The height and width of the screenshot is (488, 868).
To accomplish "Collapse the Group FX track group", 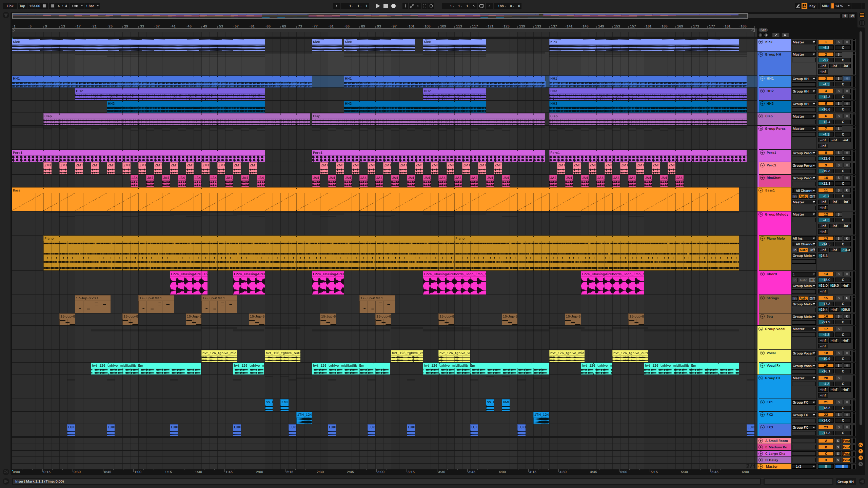I will tap(761, 378).
